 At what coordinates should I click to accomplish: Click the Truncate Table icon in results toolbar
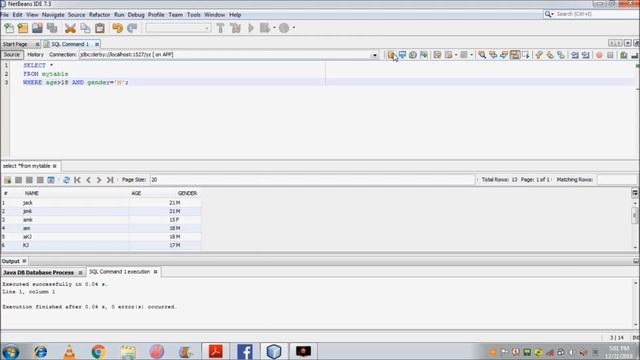(x=51, y=180)
